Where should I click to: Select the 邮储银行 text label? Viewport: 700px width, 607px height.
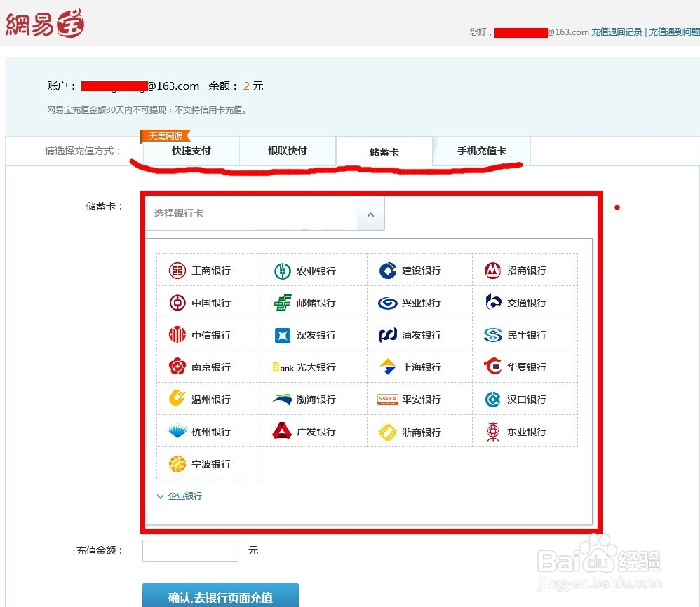316,303
